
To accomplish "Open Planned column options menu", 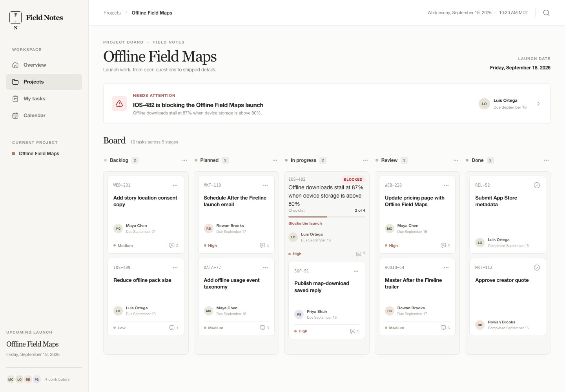I will tap(275, 160).
